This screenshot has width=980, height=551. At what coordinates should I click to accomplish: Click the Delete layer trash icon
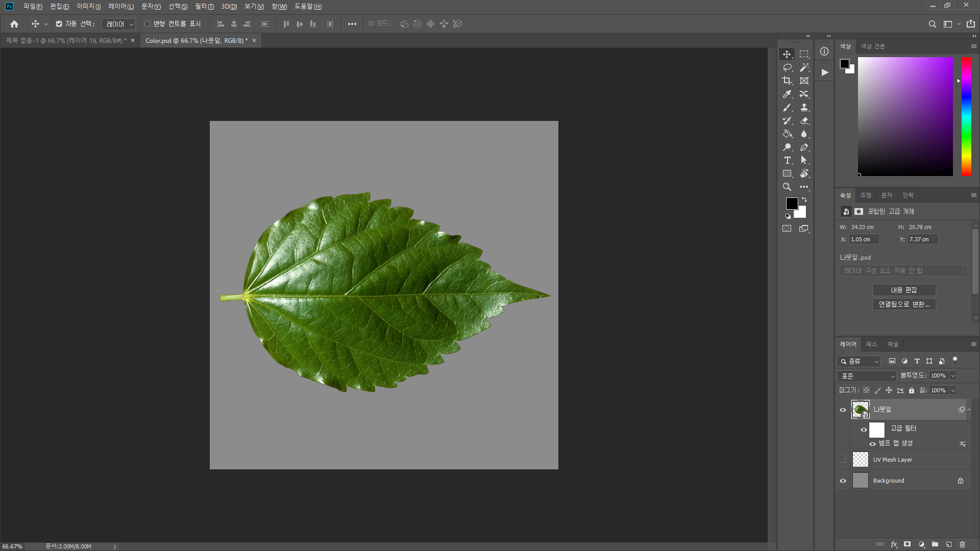[962, 544]
